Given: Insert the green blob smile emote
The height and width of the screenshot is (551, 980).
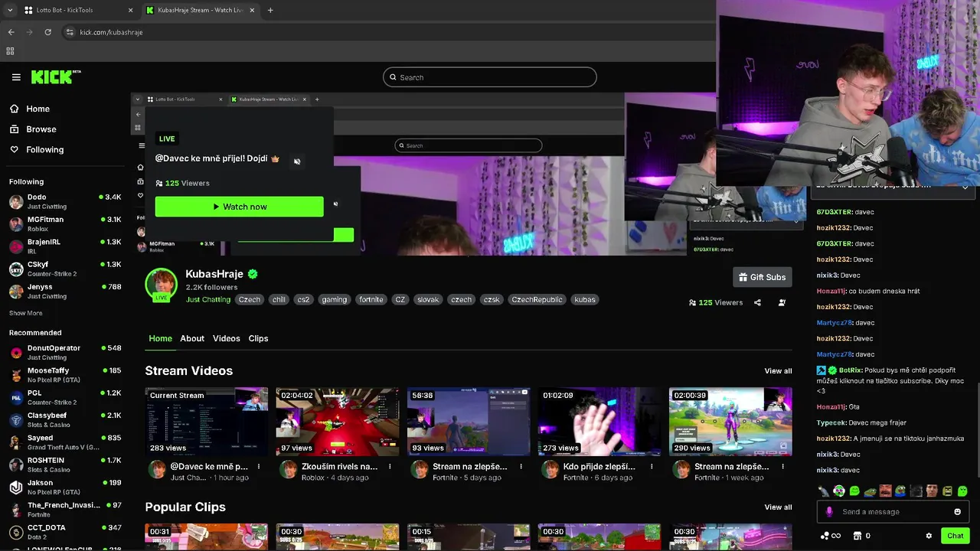Looking at the screenshot, I should 854,491.
